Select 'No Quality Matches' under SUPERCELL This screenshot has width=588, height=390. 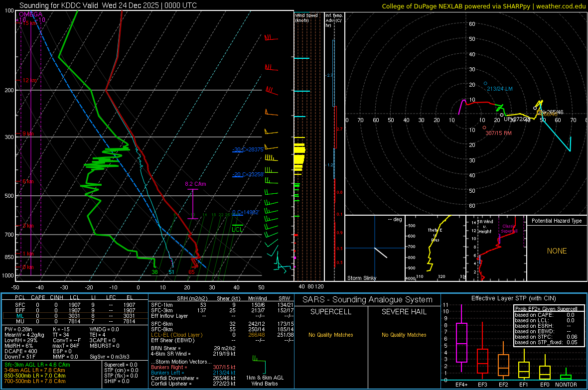[x=331, y=335]
